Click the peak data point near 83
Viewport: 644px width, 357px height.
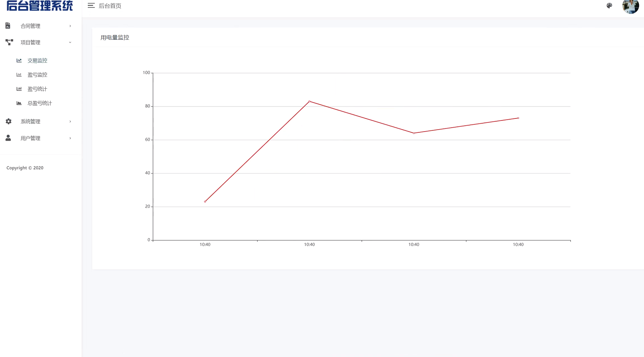coord(309,101)
